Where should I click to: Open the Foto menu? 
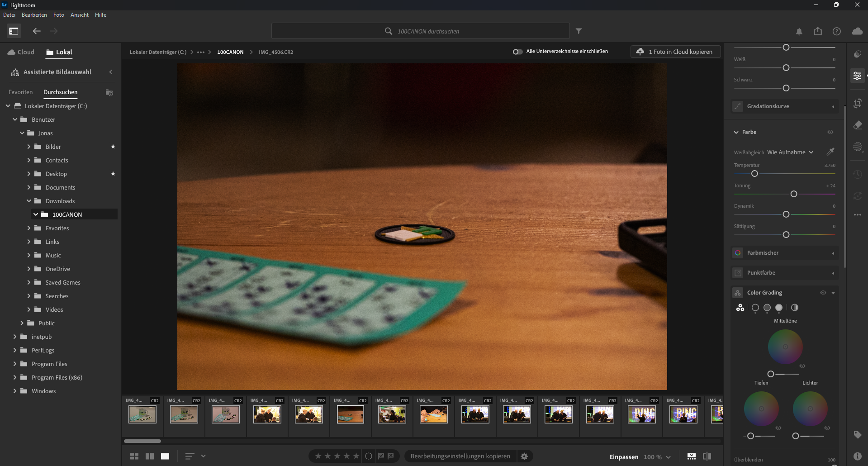coord(58,15)
